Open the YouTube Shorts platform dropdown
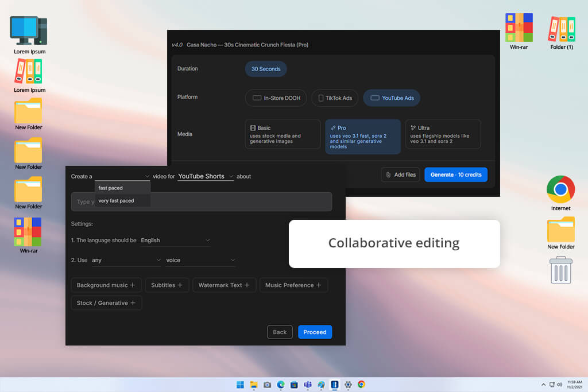 pyautogui.click(x=206, y=176)
